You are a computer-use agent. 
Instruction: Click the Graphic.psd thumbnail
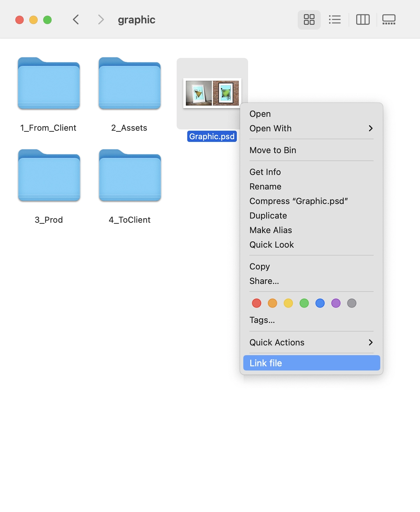pos(212,92)
